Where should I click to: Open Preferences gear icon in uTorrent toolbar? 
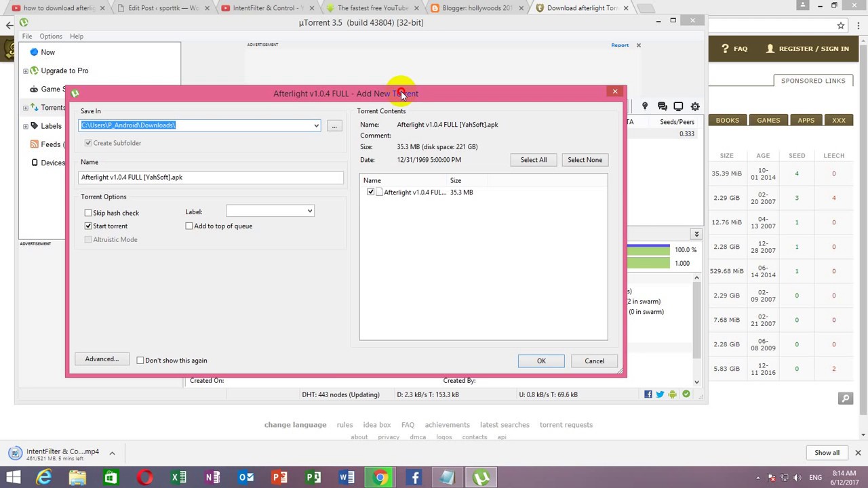[x=695, y=106]
